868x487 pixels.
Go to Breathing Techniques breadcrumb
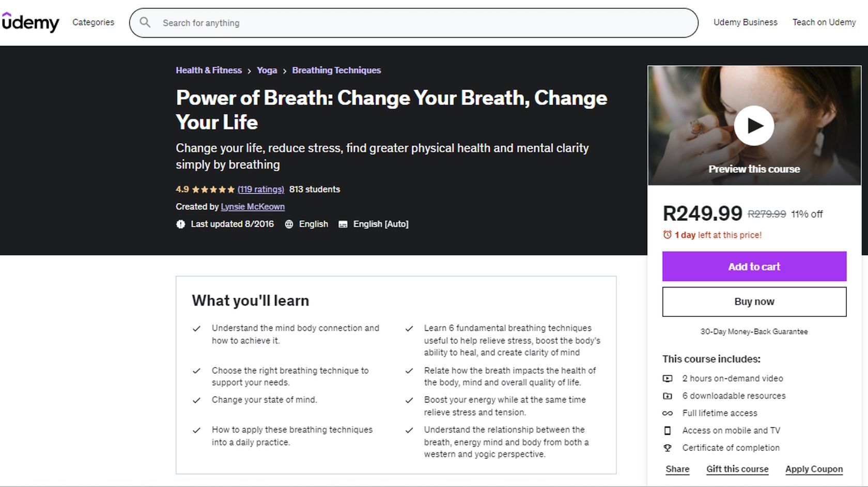click(336, 70)
